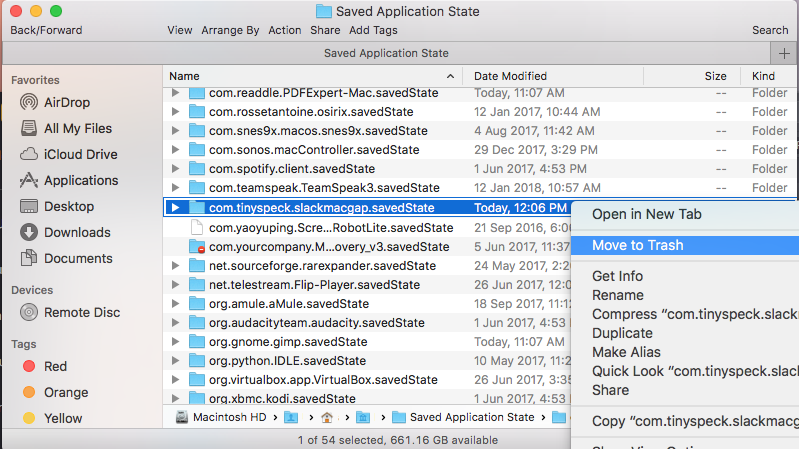
Task: Click the home folder icon in path bar
Action: (x=327, y=417)
